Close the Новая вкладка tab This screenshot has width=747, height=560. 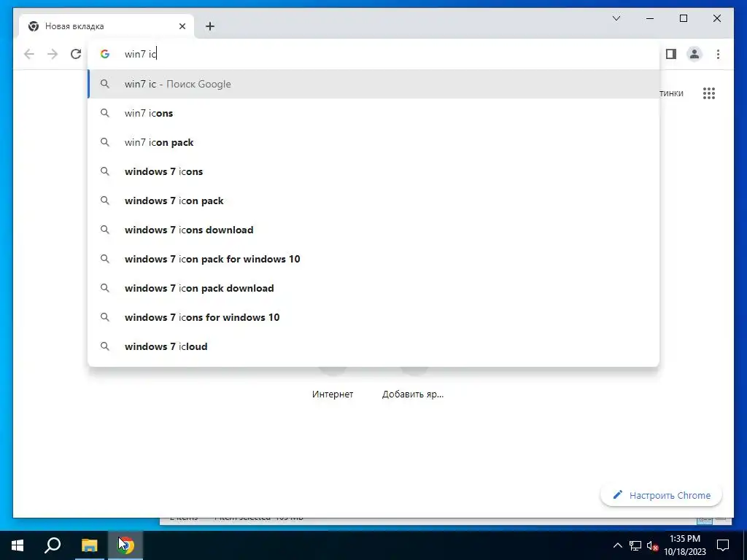coord(182,26)
